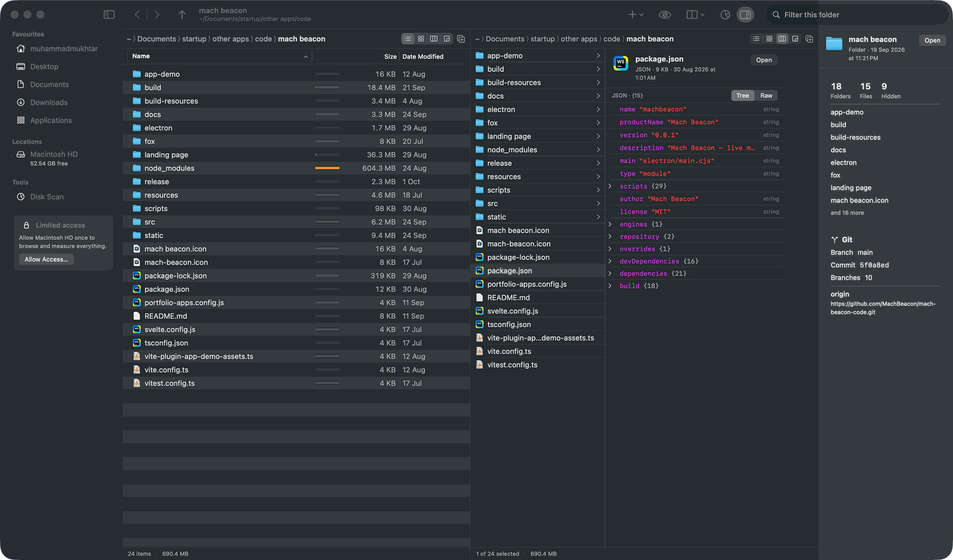Viewport: 953px width, 560px height.
Task: Click Open button next to package.json preview
Action: pos(764,60)
